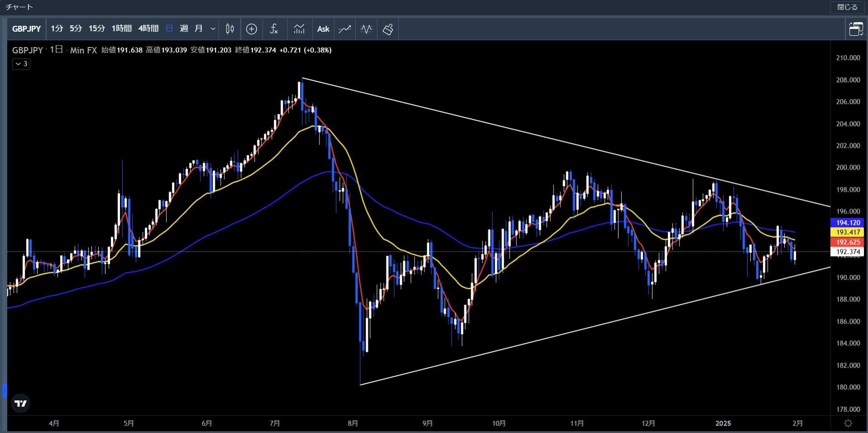Open the GBPJPY symbol selector
868x433 pixels.
[27, 29]
